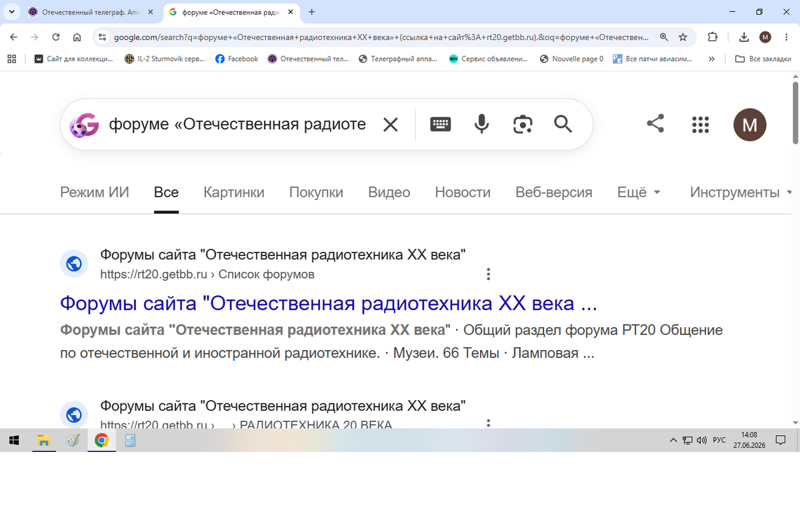Switch to Картинки tab
This screenshot has width=800, height=532.
[234, 192]
